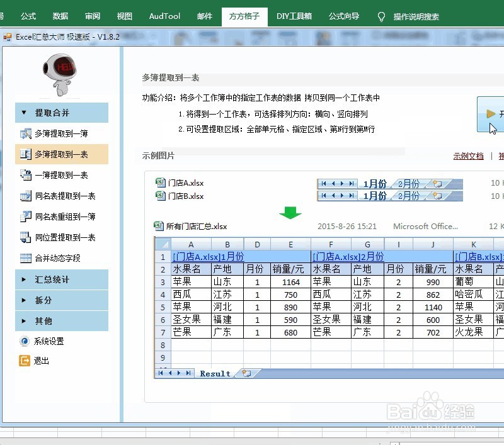The image size is (504, 445).
Task: Select the 方方格子 ribbon tab
Action: point(244,16)
